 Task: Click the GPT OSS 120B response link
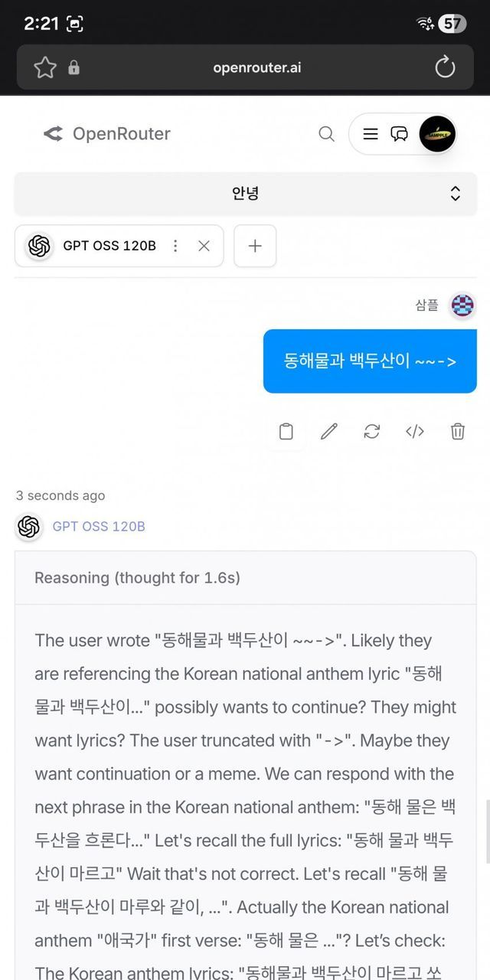99,527
